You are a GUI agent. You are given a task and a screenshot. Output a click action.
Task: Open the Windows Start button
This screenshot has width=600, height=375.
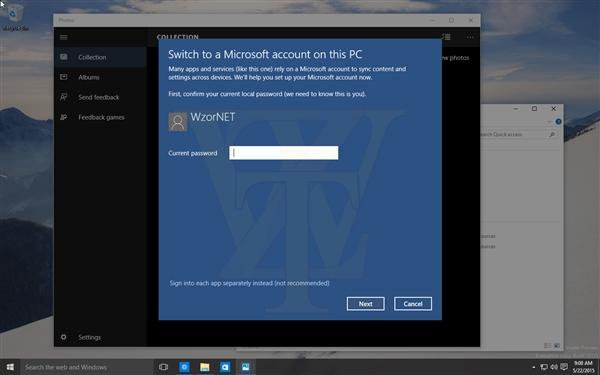(10, 367)
